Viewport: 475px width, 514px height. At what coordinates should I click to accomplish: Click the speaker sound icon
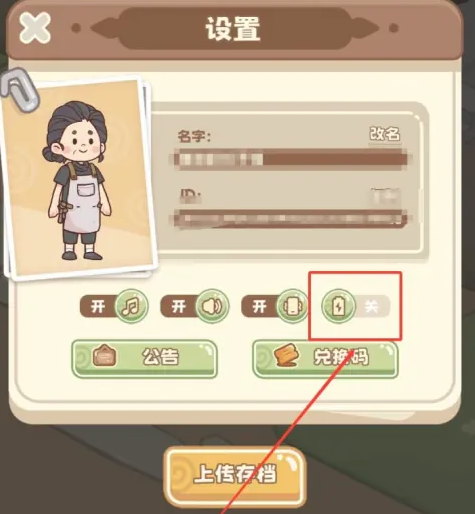[212, 306]
